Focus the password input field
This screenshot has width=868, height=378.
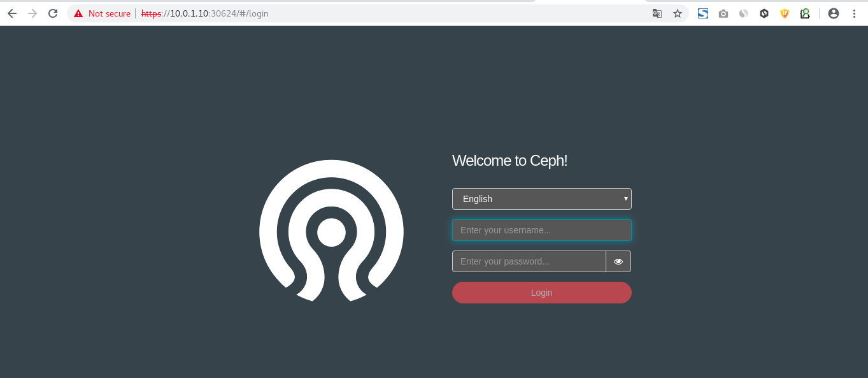coord(529,261)
